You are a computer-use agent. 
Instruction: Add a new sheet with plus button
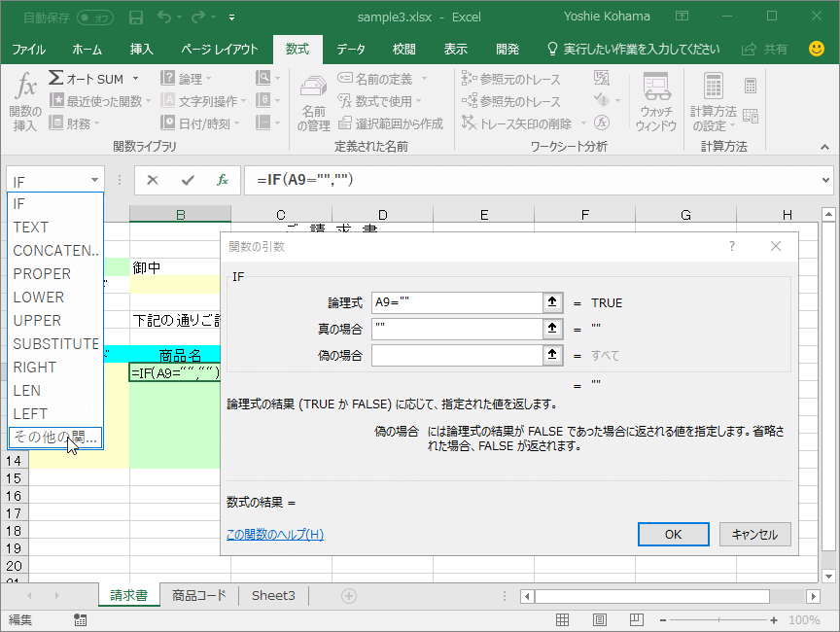pyautogui.click(x=349, y=596)
